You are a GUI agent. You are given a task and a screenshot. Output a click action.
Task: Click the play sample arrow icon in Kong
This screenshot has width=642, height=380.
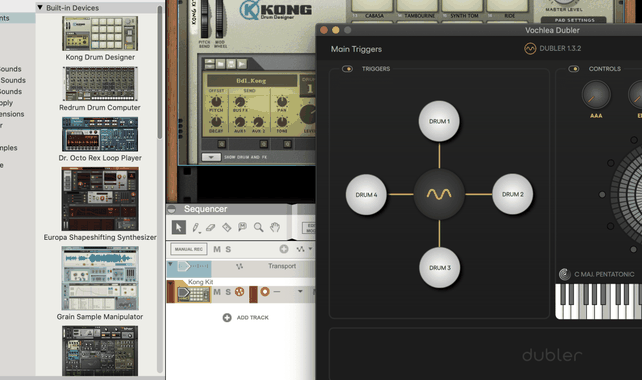coord(242,64)
